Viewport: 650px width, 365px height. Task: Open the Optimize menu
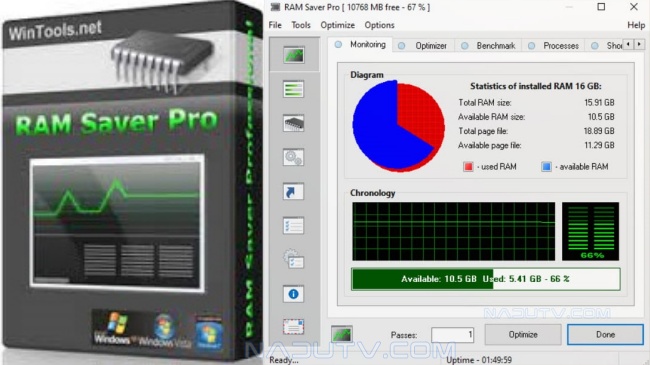tap(337, 25)
